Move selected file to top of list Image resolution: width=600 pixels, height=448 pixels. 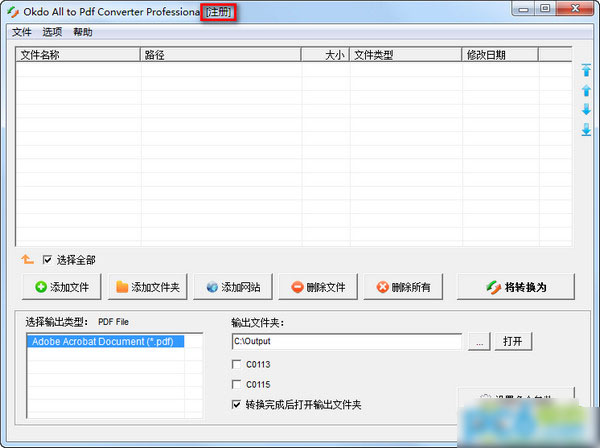586,70
